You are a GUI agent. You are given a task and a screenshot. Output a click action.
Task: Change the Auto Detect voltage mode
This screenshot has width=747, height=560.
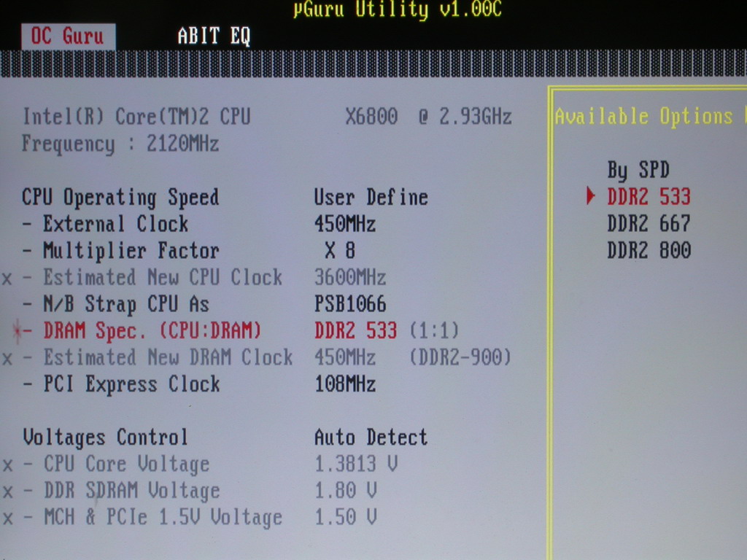(371, 437)
